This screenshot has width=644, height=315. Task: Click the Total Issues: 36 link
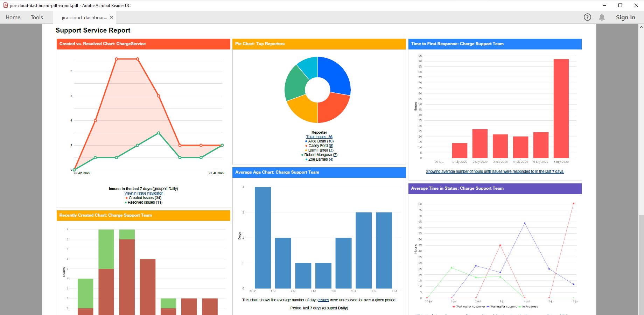(x=319, y=137)
